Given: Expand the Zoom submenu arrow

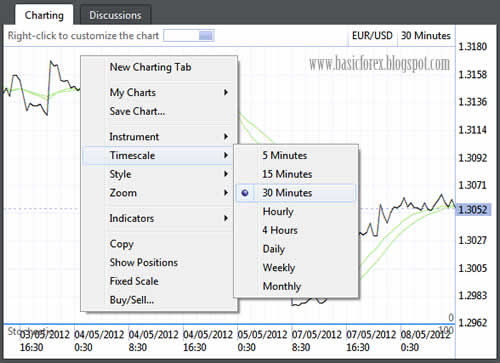Looking at the screenshot, I should (226, 193).
